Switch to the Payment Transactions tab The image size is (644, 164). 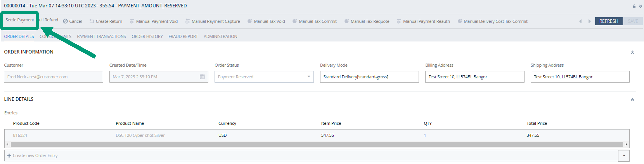point(101,37)
